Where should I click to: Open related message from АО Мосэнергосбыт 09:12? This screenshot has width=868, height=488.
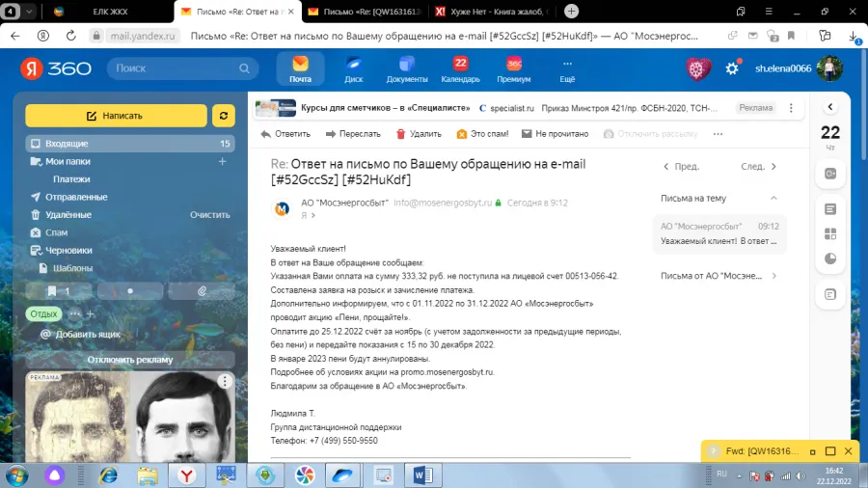719,233
